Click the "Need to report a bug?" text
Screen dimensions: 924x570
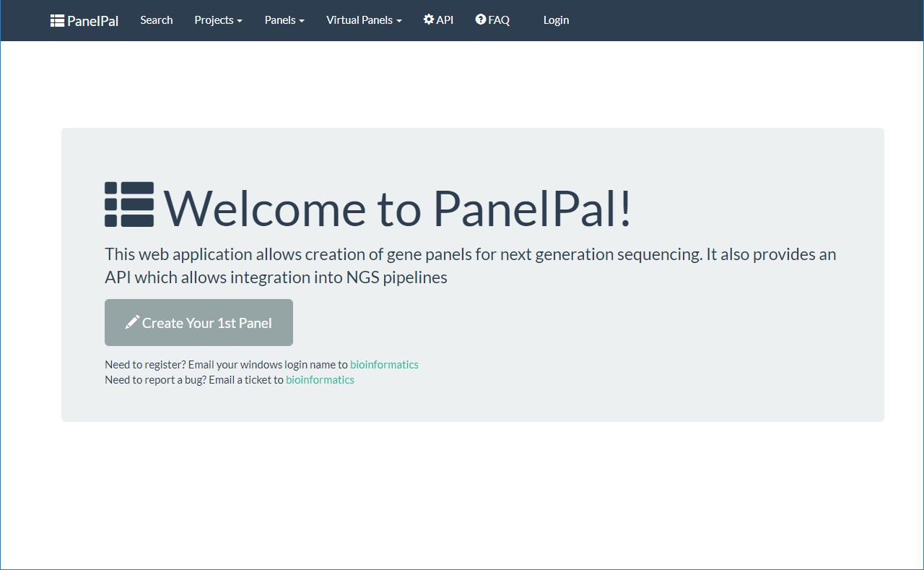(155, 380)
